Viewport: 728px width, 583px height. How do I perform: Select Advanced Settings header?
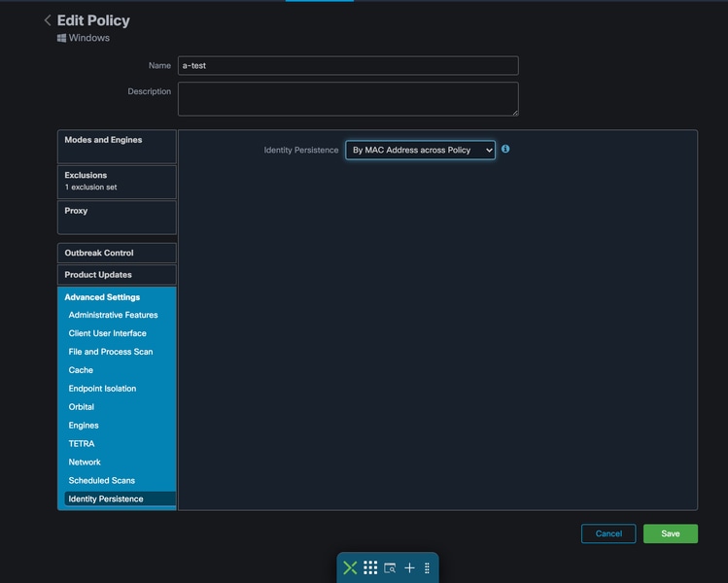(102, 297)
